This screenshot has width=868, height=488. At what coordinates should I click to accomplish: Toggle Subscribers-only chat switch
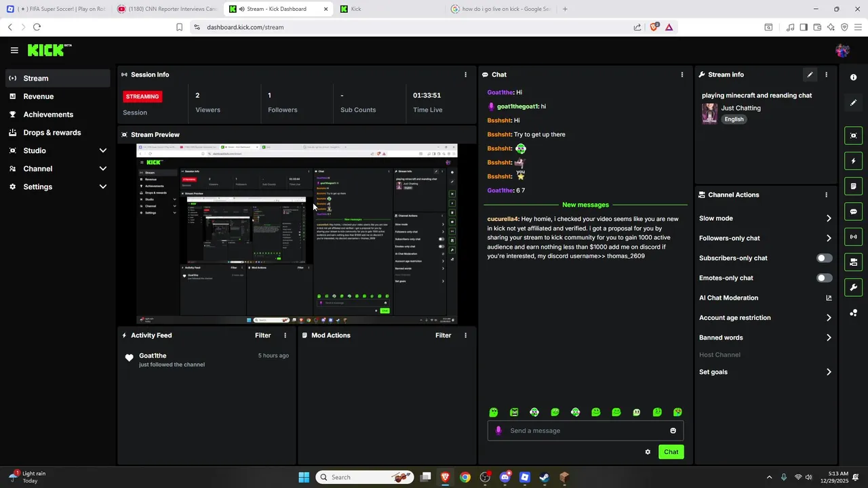click(x=824, y=258)
